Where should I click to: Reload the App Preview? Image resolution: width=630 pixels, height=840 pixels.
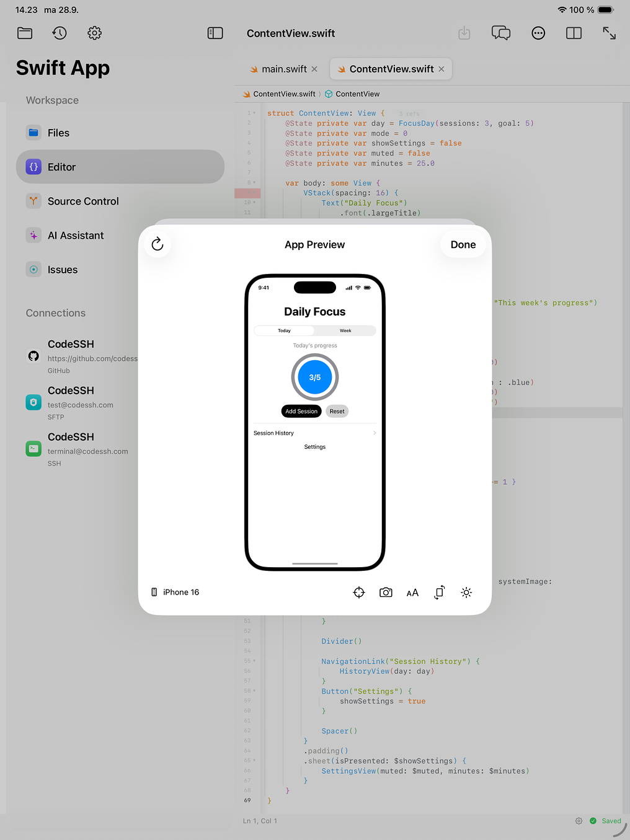[x=157, y=244]
